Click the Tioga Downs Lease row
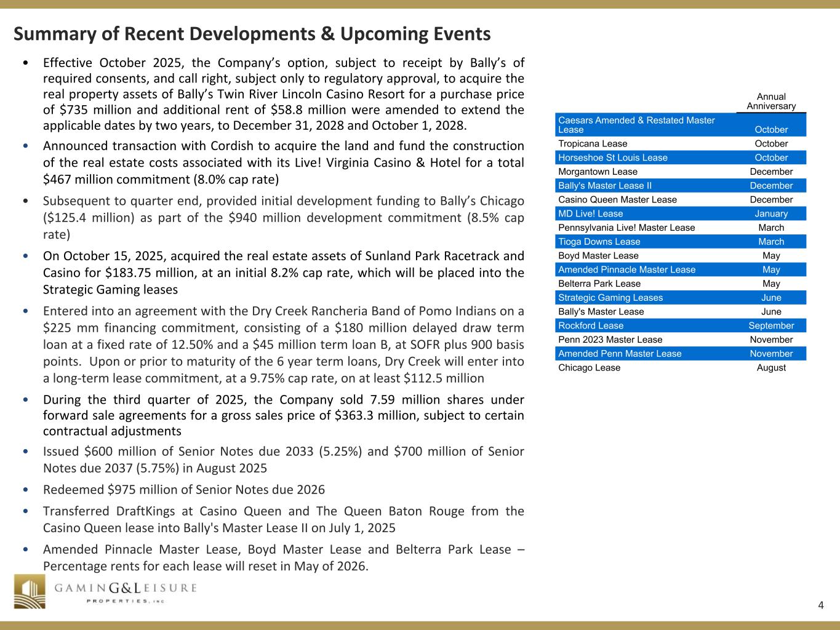The image size is (840, 630). tap(680, 242)
